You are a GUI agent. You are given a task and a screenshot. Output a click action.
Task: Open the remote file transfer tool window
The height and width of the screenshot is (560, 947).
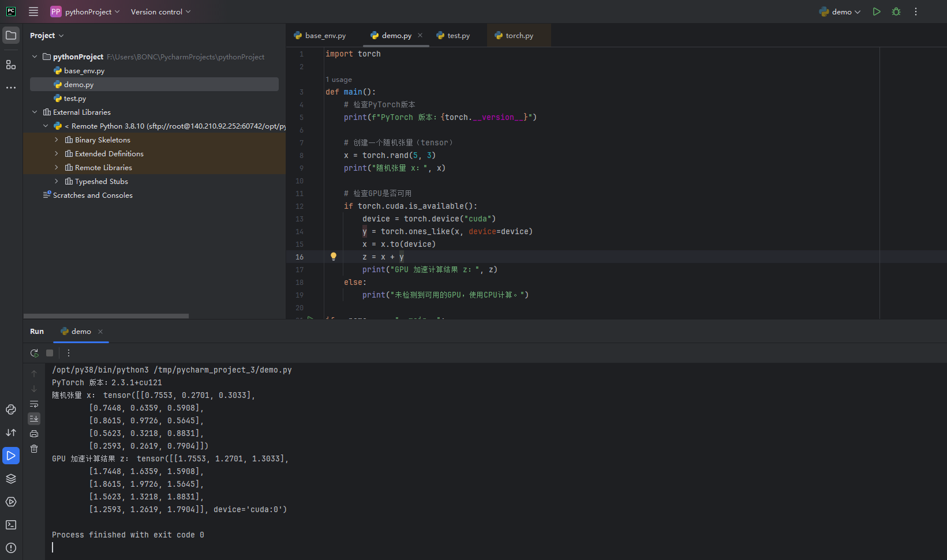(x=11, y=433)
